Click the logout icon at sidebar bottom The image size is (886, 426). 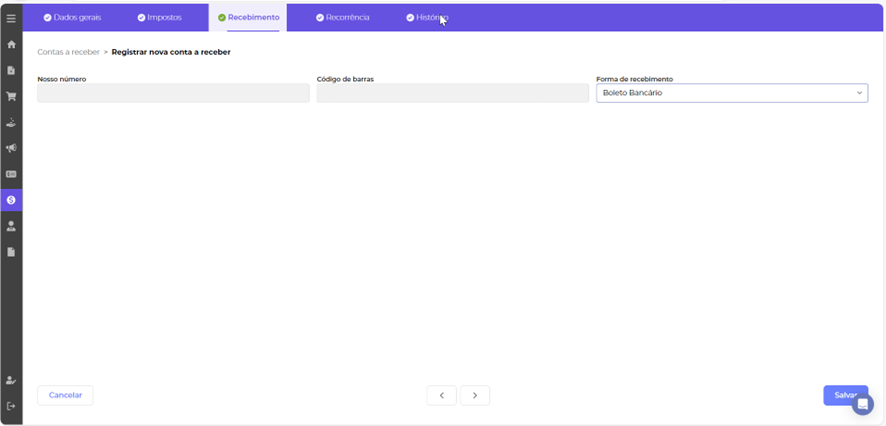[11, 406]
